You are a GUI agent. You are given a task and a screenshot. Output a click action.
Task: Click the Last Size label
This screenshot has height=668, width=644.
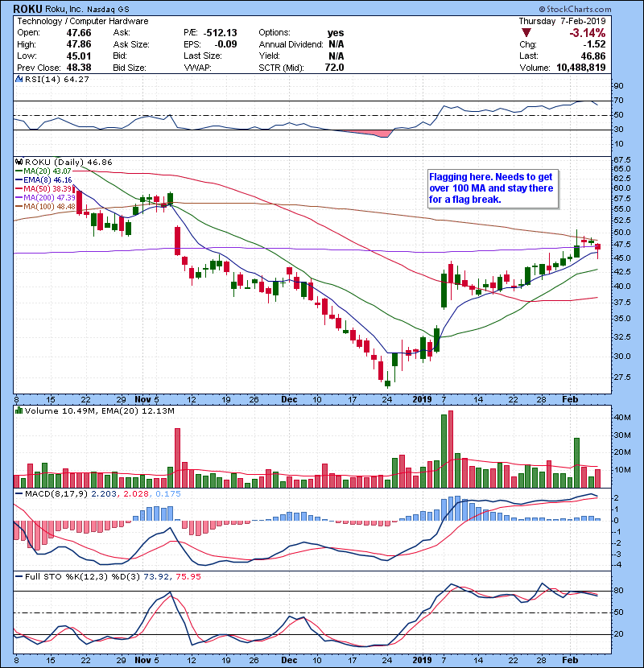(202, 56)
